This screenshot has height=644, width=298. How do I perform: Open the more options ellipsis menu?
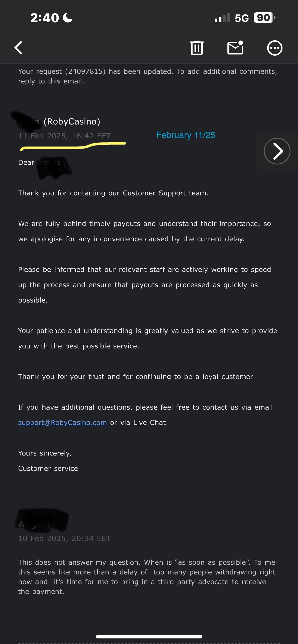pos(275,48)
